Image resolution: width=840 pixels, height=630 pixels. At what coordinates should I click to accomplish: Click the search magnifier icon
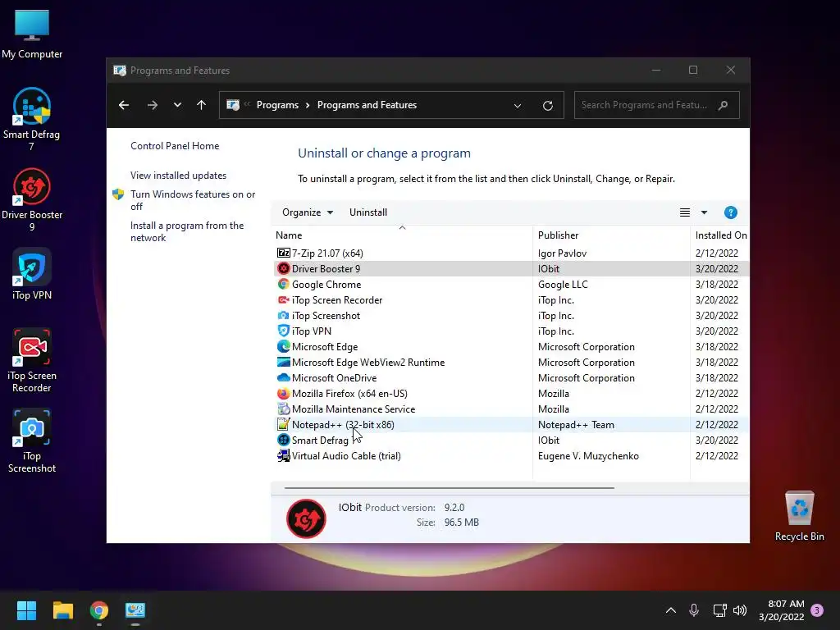(723, 105)
